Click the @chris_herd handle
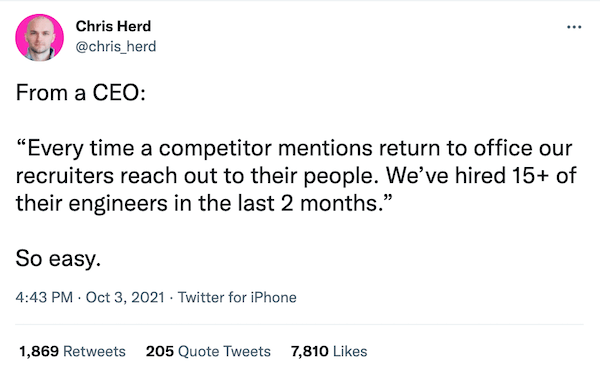600x374 pixels. pos(116,46)
